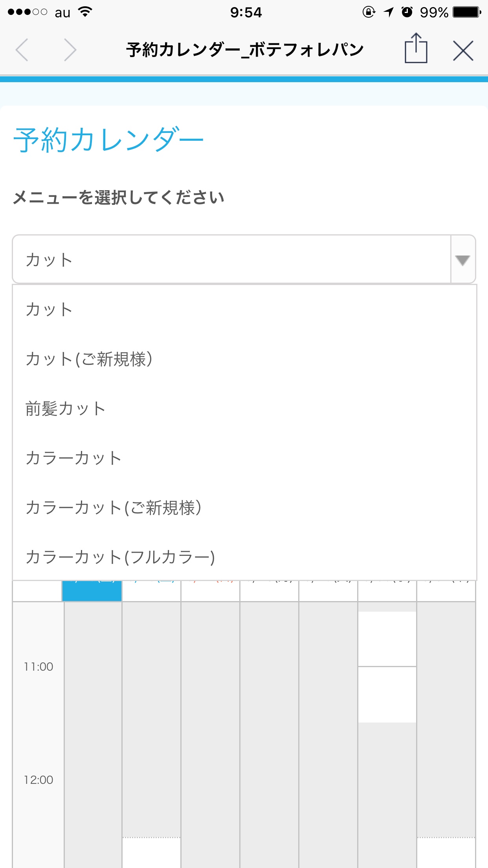The height and width of the screenshot is (868, 488).
Task: Book the first white open slot above 11:00
Action: (387, 639)
